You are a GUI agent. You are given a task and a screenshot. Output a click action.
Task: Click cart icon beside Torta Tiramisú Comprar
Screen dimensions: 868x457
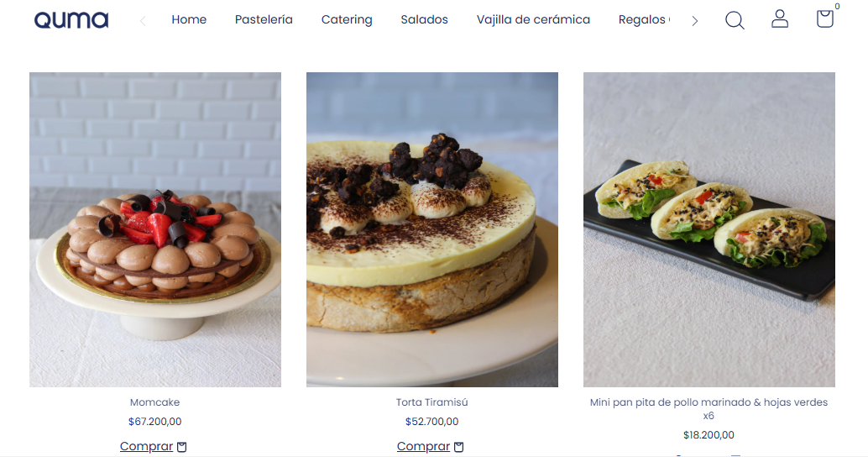pos(458,446)
